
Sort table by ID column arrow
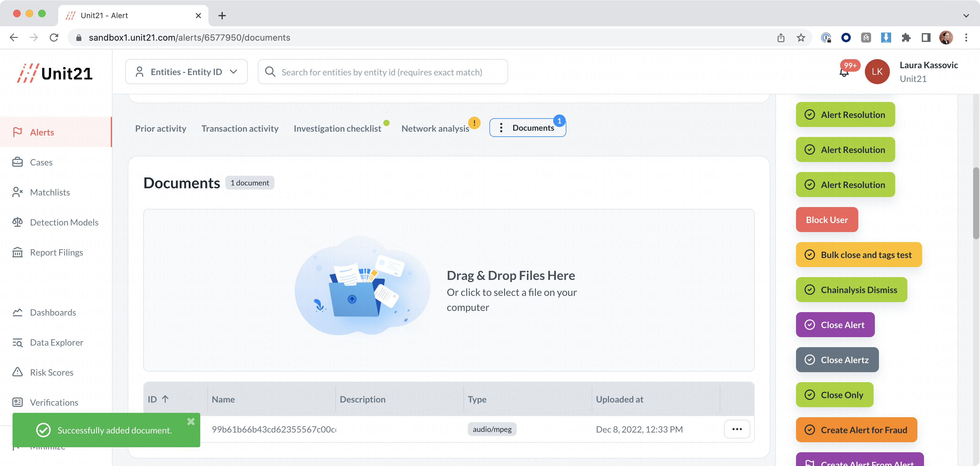[165, 399]
